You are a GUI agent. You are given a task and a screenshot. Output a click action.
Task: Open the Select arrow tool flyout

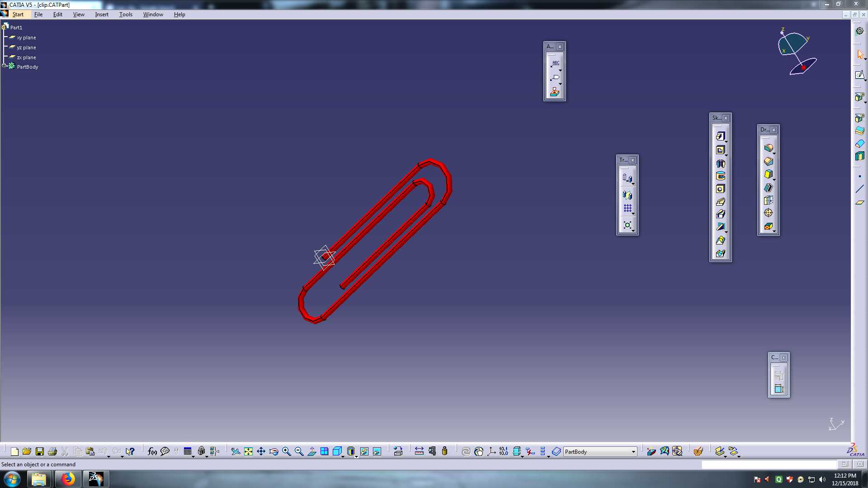[x=865, y=59]
